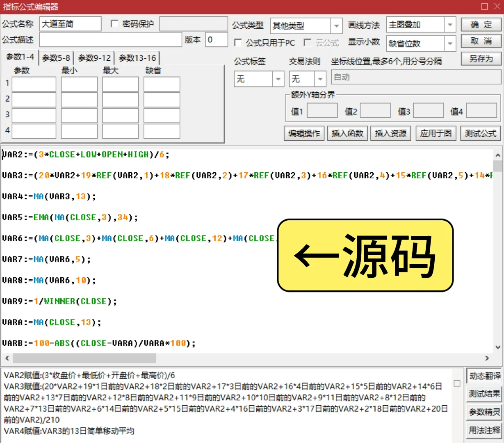The width and height of the screenshot is (504, 443).
Task: Click the 版本 input field
Action: (217, 40)
